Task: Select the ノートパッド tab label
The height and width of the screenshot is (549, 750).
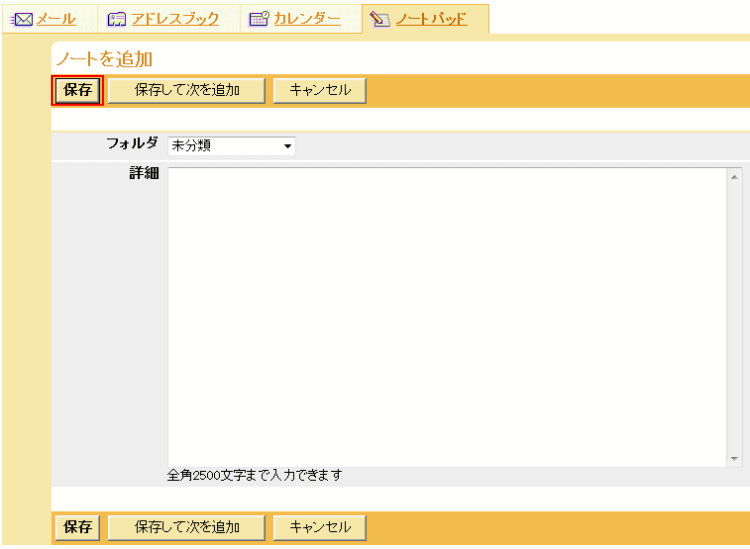Action: click(431, 19)
